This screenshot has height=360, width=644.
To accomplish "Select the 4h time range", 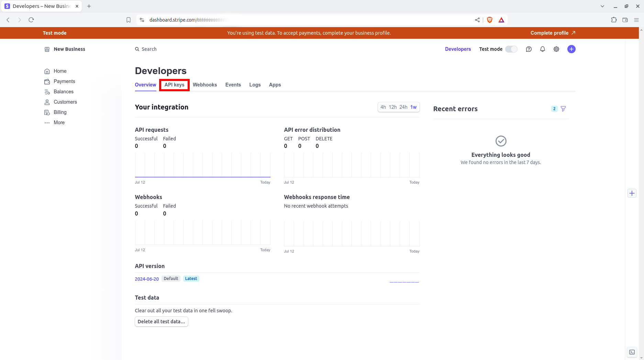I will [x=383, y=107].
